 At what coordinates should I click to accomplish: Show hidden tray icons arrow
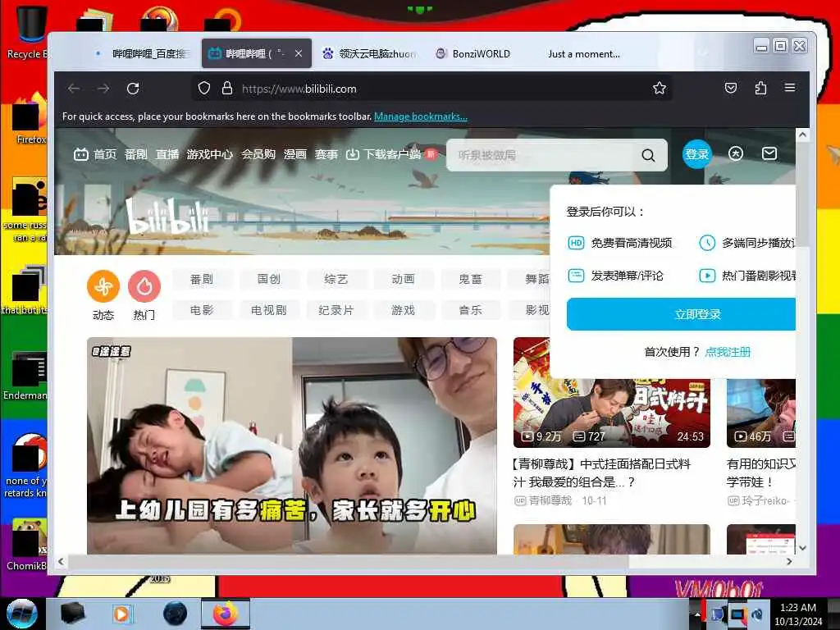697,614
